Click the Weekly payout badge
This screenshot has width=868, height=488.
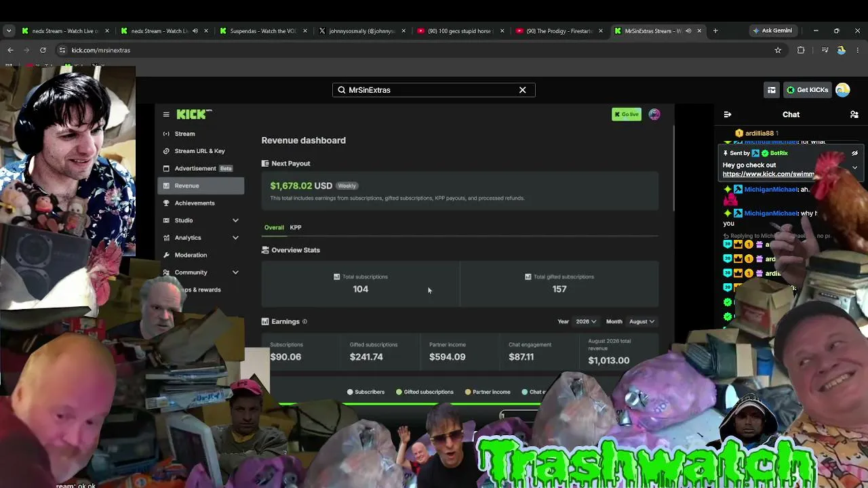(347, 186)
